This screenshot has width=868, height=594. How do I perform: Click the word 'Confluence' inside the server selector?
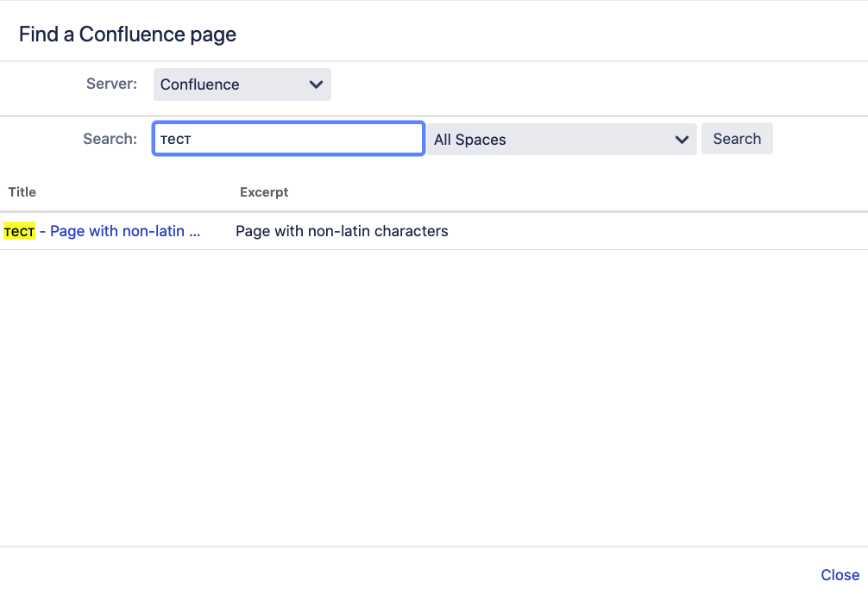pyautogui.click(x=200, y=84)
